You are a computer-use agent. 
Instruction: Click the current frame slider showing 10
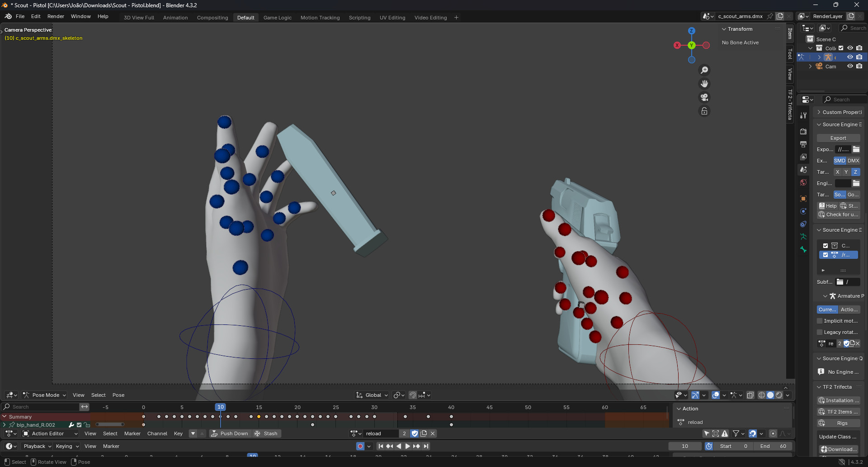(x=685, y=446)
